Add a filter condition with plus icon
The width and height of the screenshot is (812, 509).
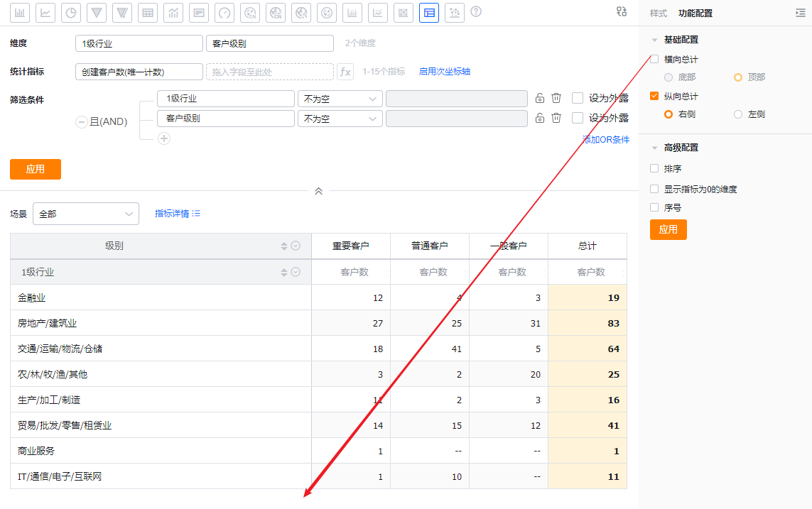[164, 138]
